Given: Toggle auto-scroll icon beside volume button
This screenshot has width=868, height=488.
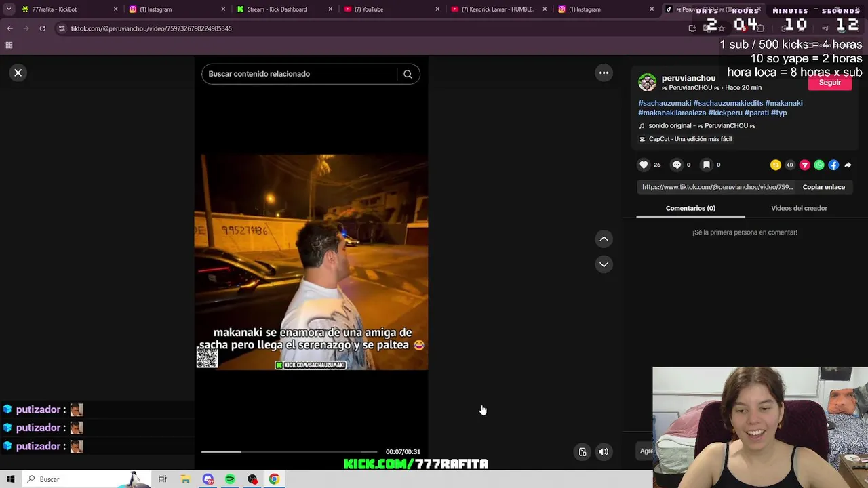Looking at the screenshot, I should click(583, 452).
